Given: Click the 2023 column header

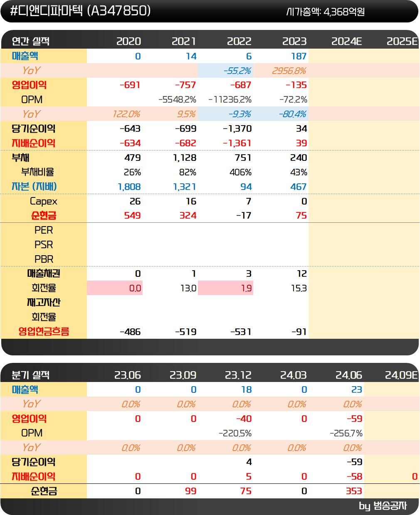Looking at the screenshot, I should coord(294,41).
